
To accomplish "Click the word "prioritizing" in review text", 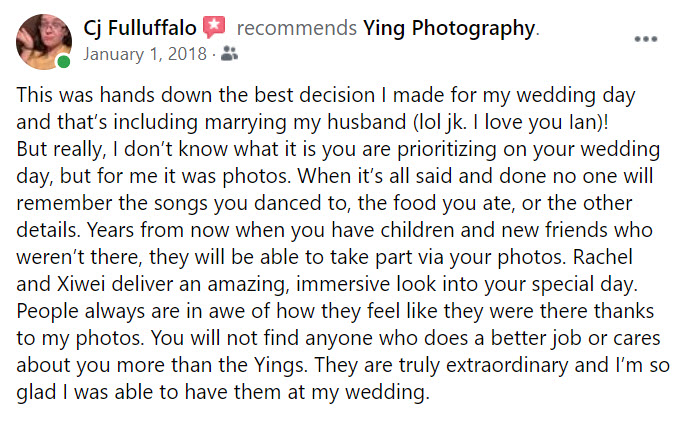I will (447, 150).
